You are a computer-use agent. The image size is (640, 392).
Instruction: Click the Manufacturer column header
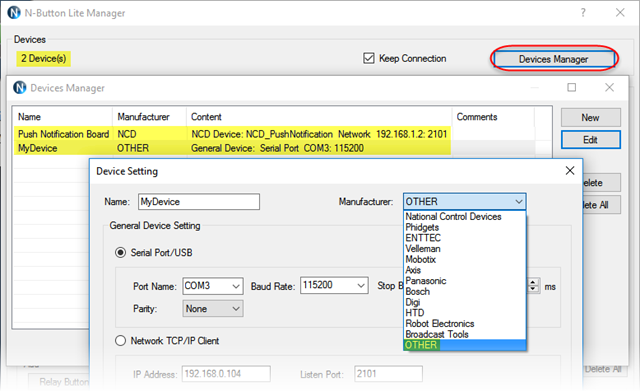coord(149,117)
